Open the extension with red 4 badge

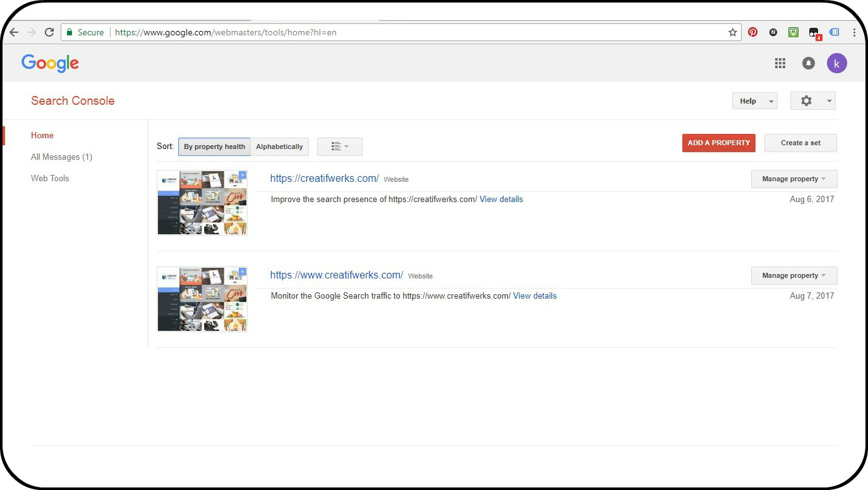pyautogui.click(x=814, y=33)
